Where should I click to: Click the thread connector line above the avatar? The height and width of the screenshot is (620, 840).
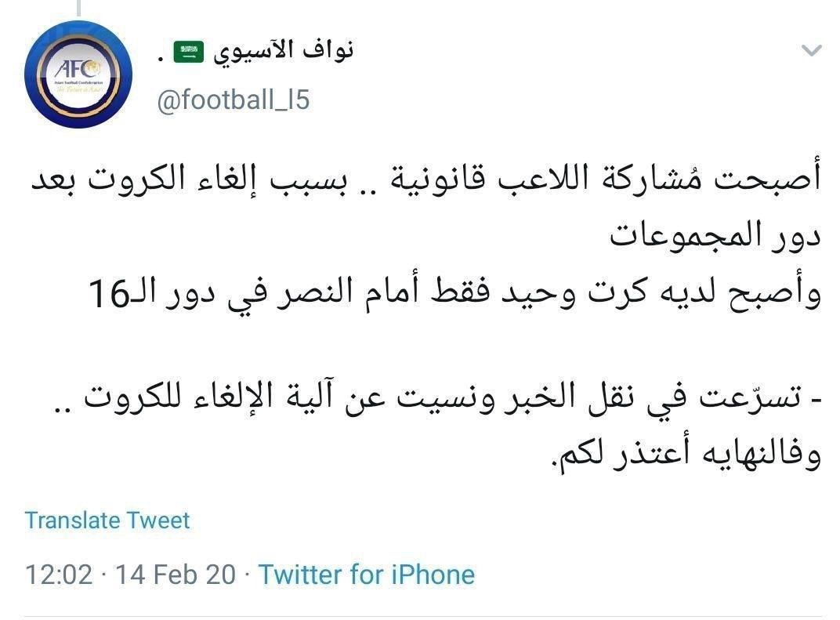click(x=78, y=9)
